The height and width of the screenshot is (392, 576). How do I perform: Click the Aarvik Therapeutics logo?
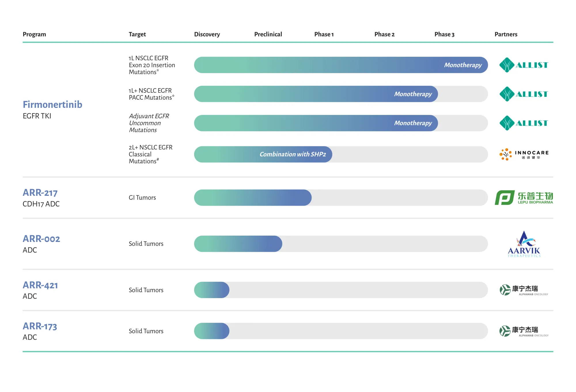tap(524, 244)
